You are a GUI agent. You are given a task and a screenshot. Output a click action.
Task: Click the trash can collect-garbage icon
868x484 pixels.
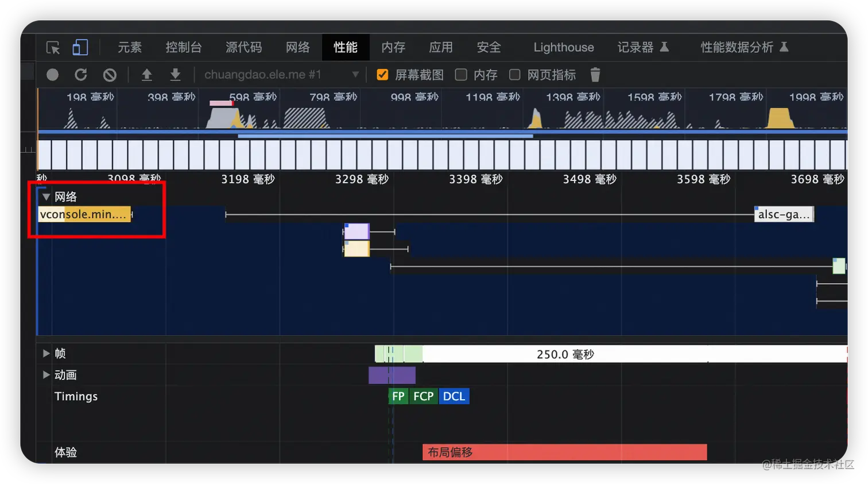pyautogui.click(x=595, y=75)
